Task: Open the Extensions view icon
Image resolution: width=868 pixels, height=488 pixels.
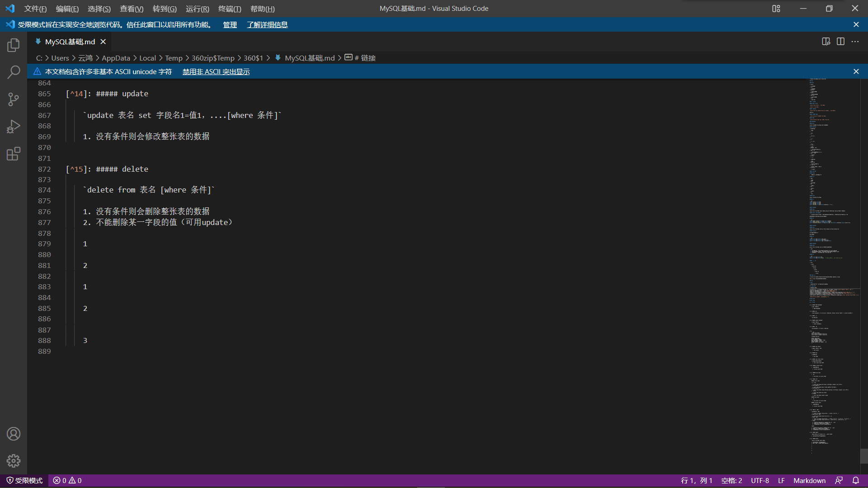Action: 14,154
